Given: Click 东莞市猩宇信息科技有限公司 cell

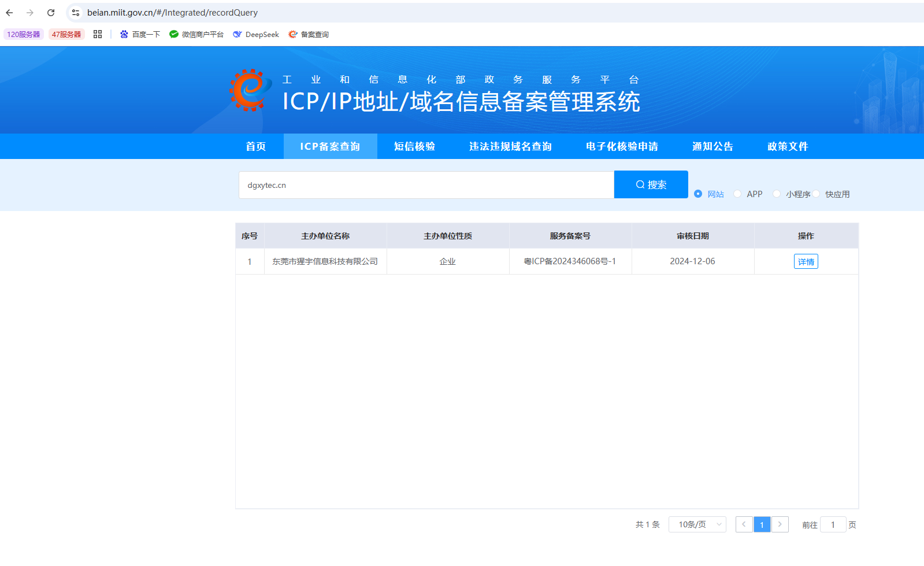Looking at the screenshot, I should (325, 261).
